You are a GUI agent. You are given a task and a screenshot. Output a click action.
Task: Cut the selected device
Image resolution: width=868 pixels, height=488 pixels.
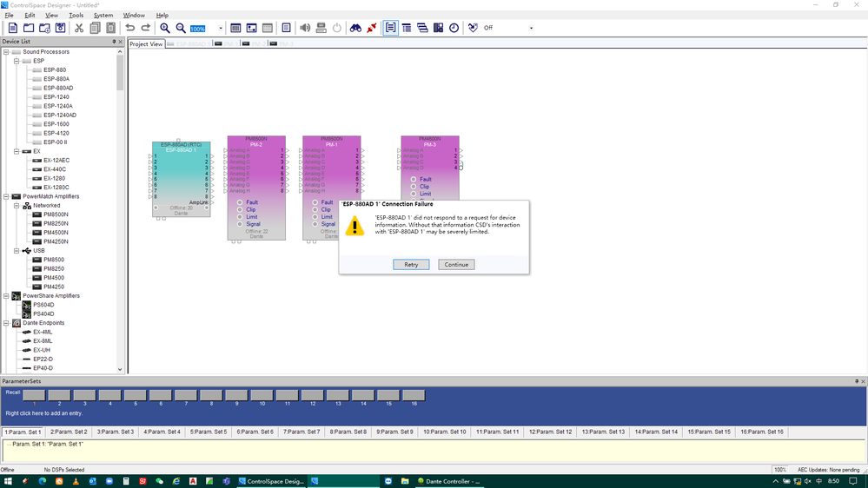point(79,28)
